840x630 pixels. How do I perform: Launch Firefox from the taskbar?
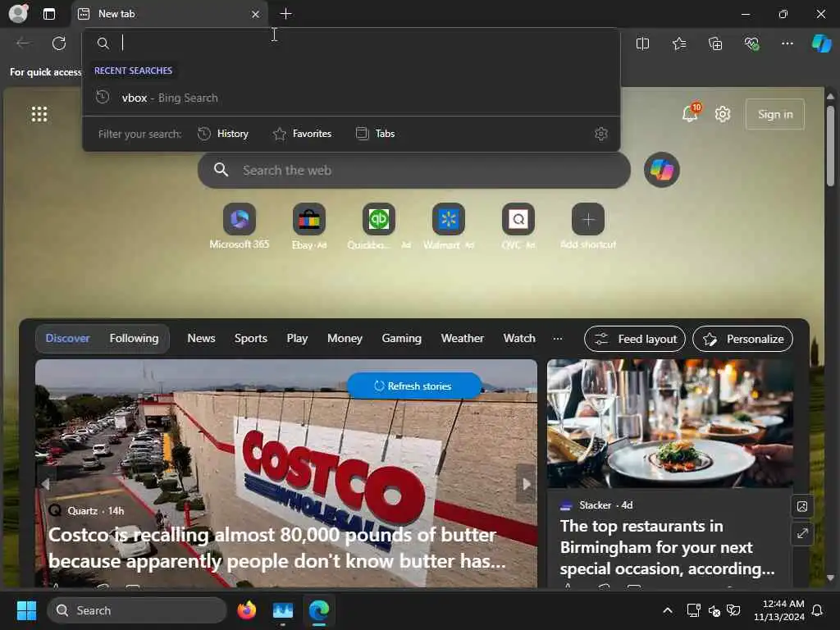(246, 610)
